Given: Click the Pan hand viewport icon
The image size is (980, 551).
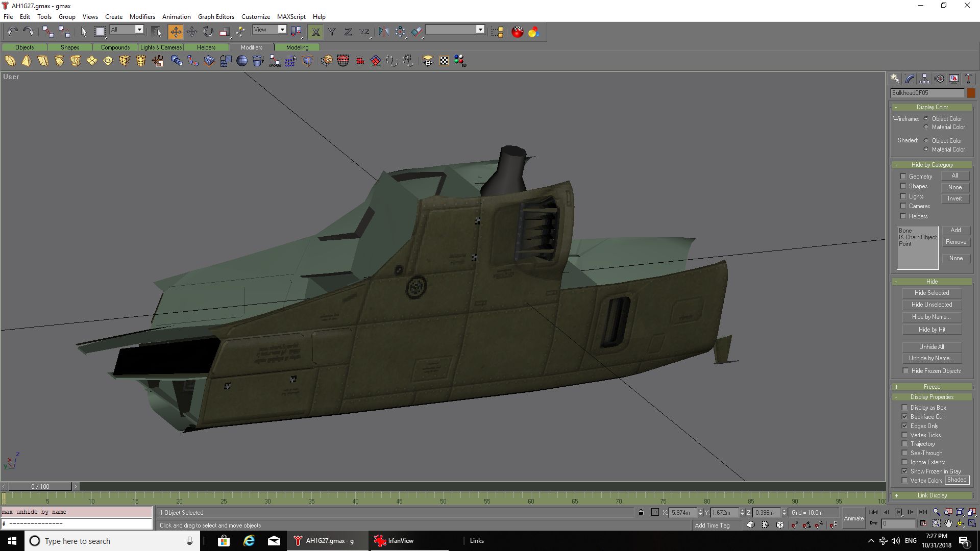Looking at the screenshot, I should click(948, 523).
